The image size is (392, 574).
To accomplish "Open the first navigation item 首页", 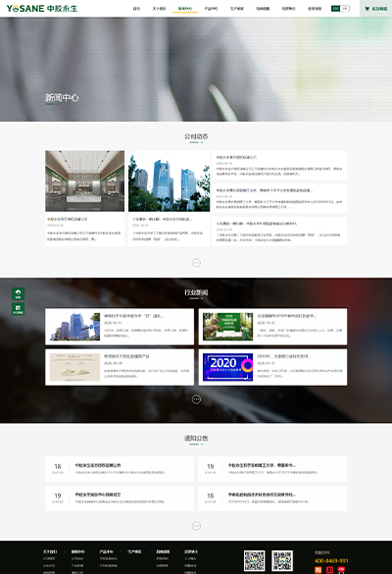I will pyautogui.click(x=136, y=9).
